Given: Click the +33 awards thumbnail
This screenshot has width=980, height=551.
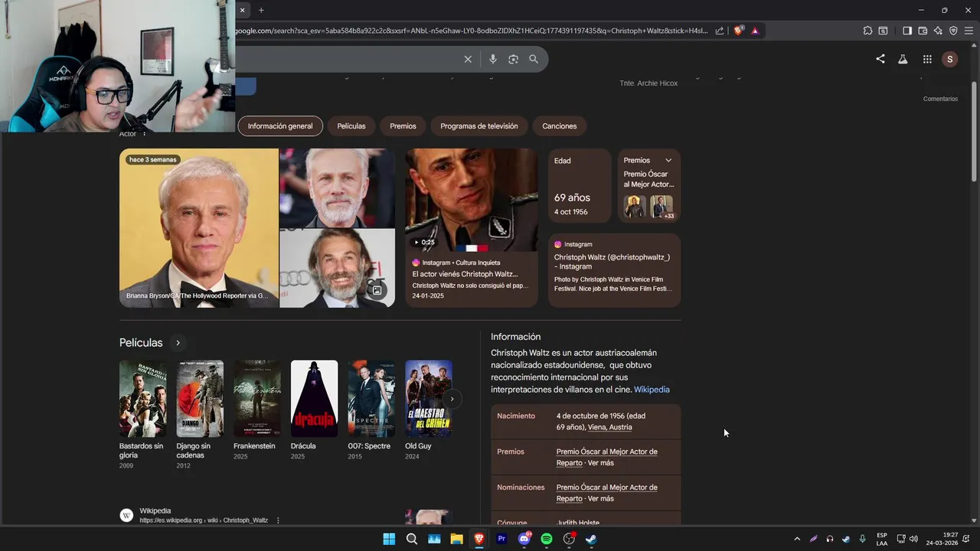Looking at the screenshot, I should [x=661, y=207].
